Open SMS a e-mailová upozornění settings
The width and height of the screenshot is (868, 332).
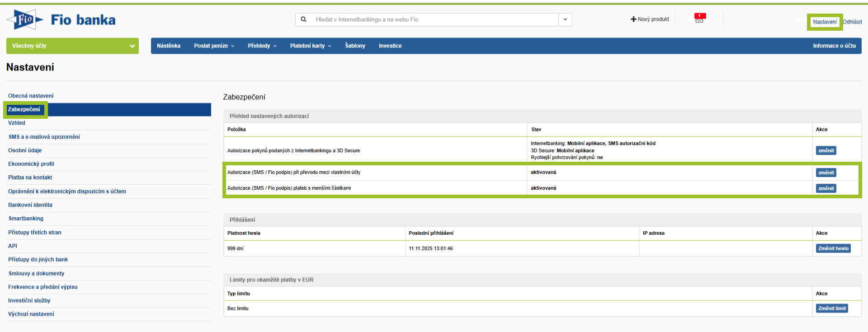pos(44,137)
